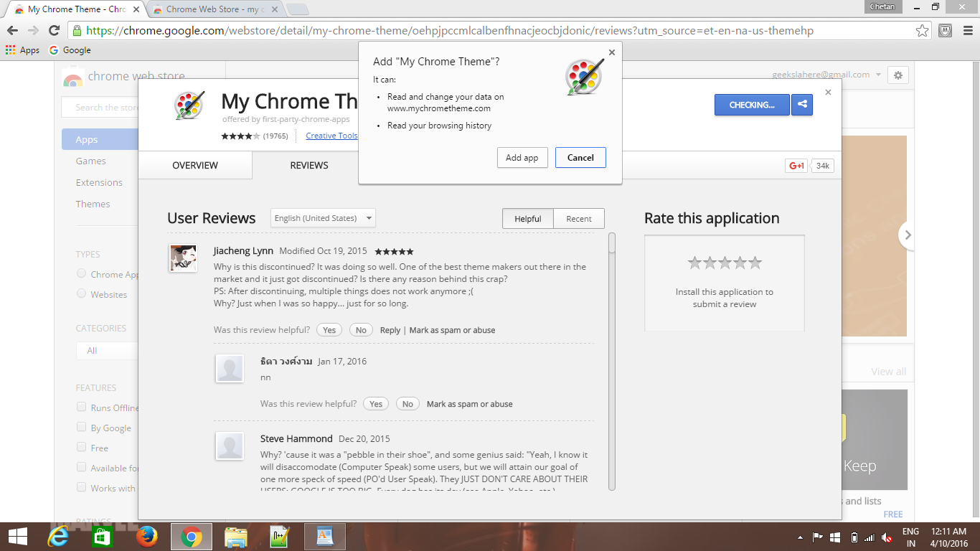Viewport: 980px width, 551px height.
Task: Open the Creative Tools category link
Action: (331, 136)
